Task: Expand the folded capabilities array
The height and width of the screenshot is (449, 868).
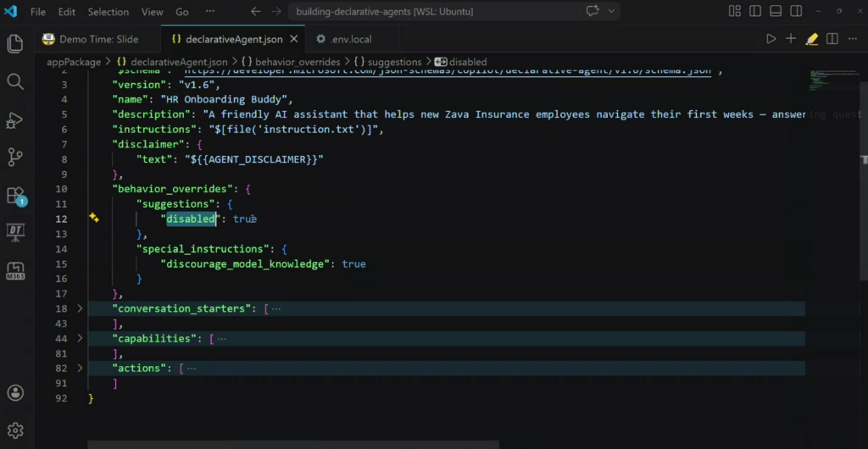Action: click(x=81, y=339)
